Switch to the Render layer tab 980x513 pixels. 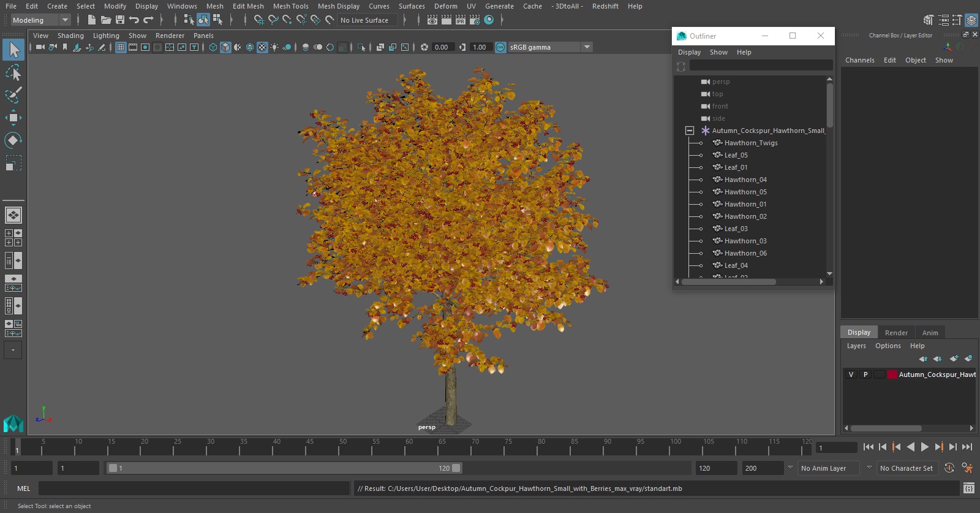click(x=896, y=333)
